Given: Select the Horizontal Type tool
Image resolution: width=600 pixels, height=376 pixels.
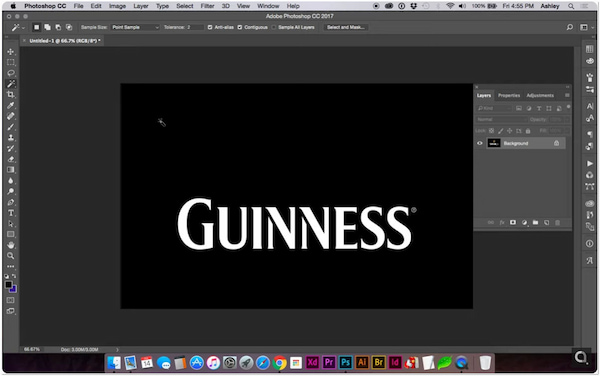Looking at the screenshot, I should (11, 213).
